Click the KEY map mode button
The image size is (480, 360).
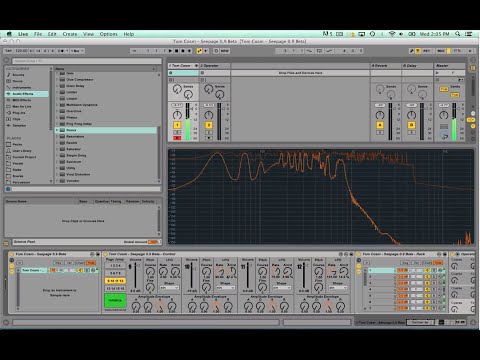click(x=427, y=51)
